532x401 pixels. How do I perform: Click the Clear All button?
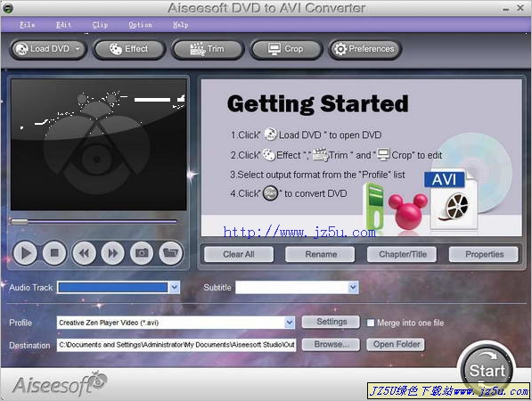click(x=239, y=254)
